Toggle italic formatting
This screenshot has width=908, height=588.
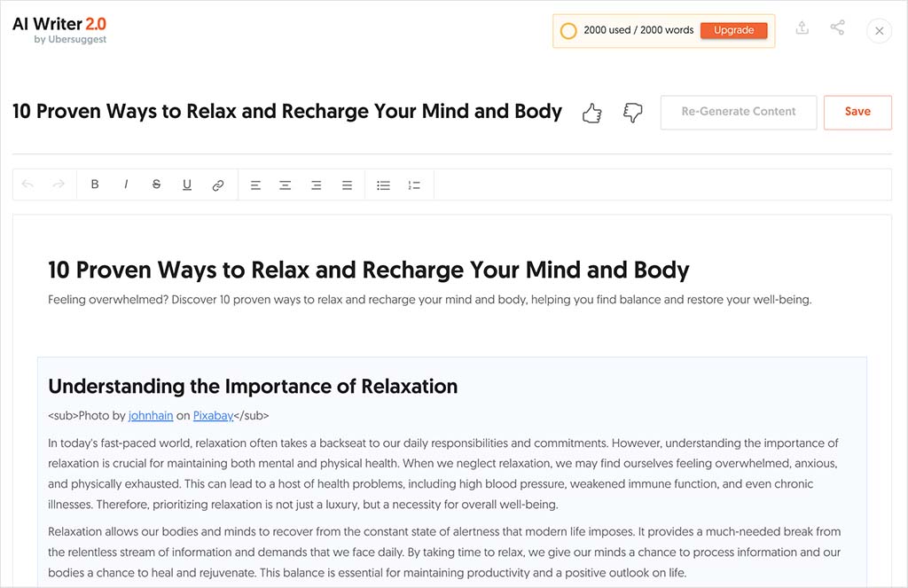pos(126,184)
